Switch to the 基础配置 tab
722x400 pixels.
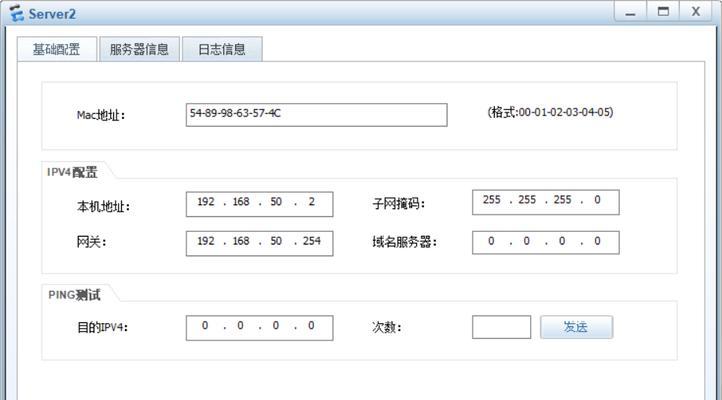click(x=57, y=49)
